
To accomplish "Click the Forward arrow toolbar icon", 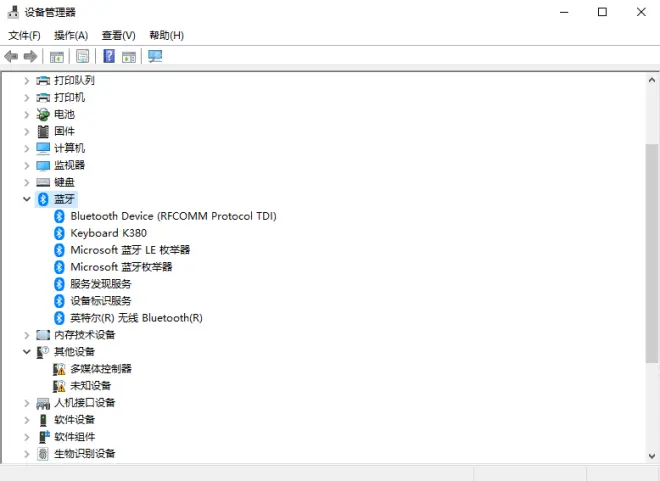I will [30, 56].
